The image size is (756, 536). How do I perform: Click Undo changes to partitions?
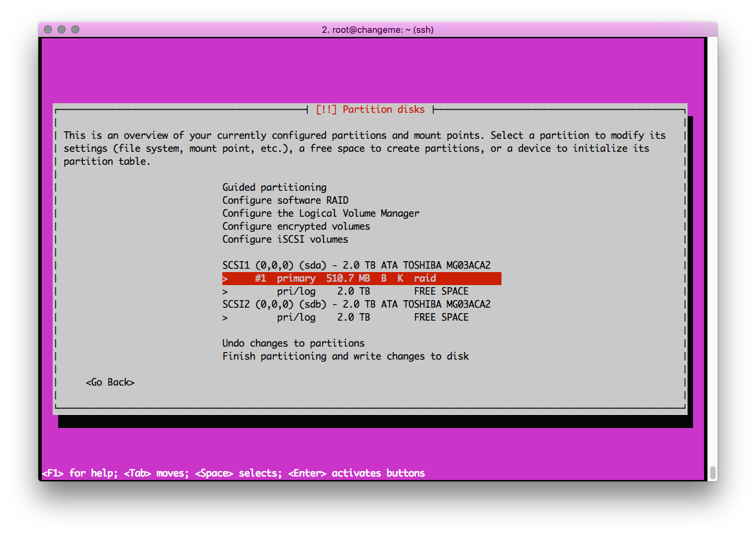point(293,343)
